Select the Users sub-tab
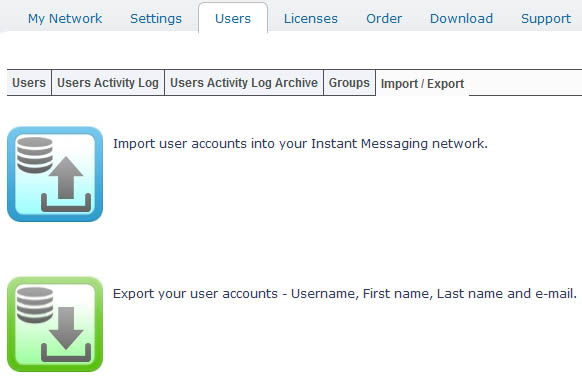 click(29, 82)
